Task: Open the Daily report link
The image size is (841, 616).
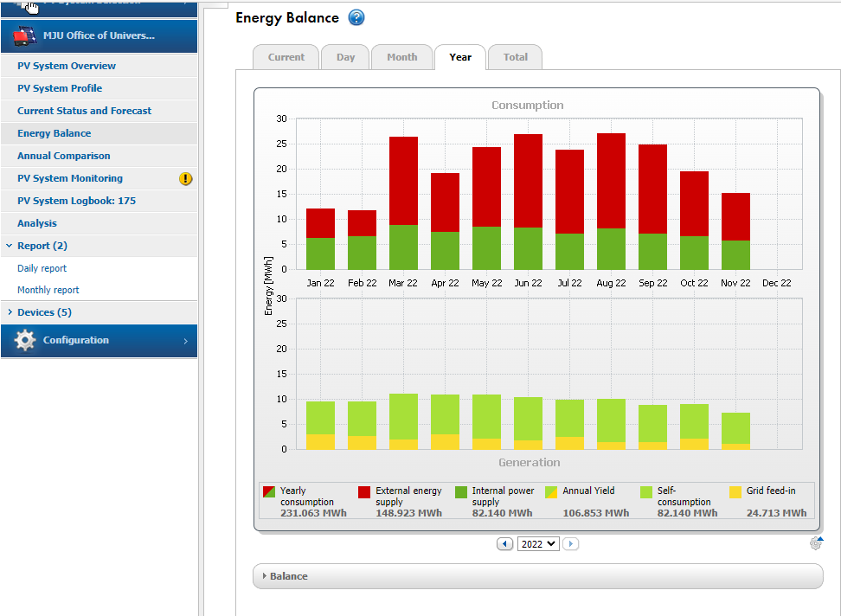Action: pyautogui.click(x=42, y=268)
